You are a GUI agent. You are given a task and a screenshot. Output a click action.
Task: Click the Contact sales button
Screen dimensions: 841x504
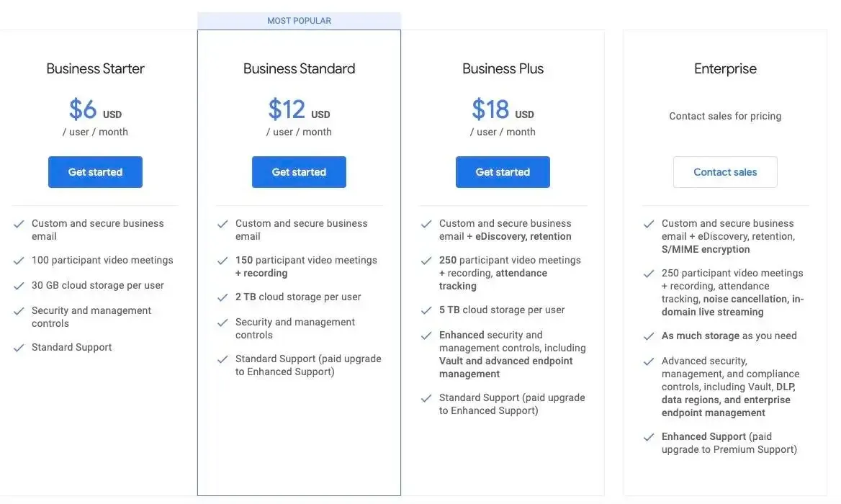click(x=725, y=171)
